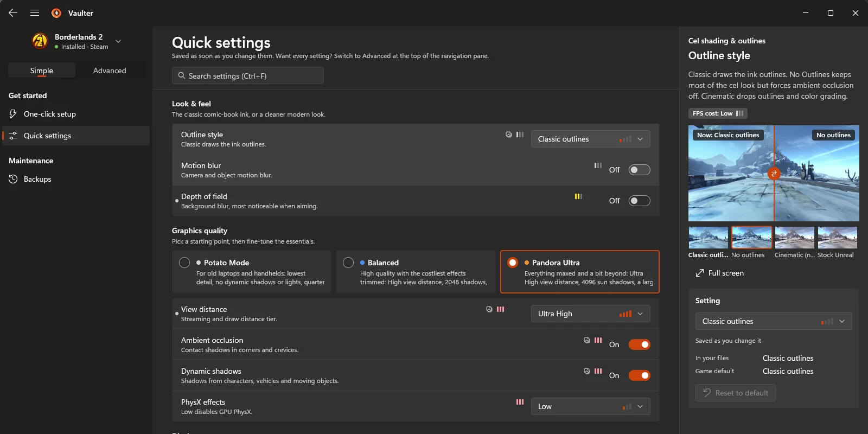Viewport: 868px width, 434px height.
Task: Enable the Depth of field switch
Action: (x=639, y=201)
